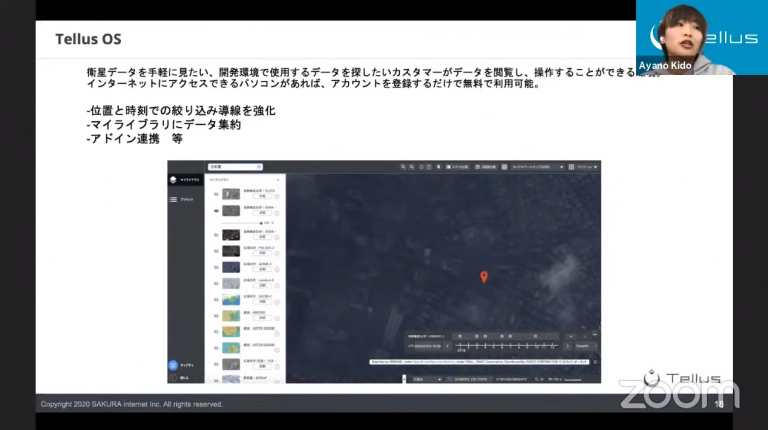Click the red location pin on the map
Screen dimensions: 768x430
484,277
